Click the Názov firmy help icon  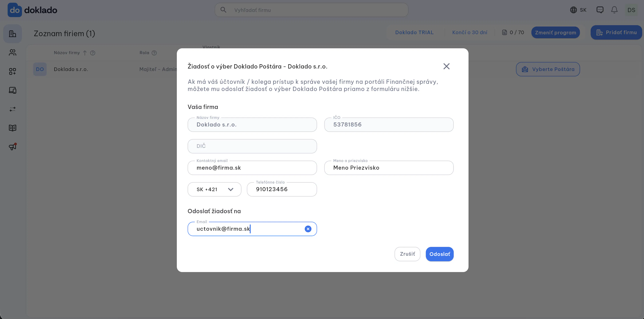[93, 53]
